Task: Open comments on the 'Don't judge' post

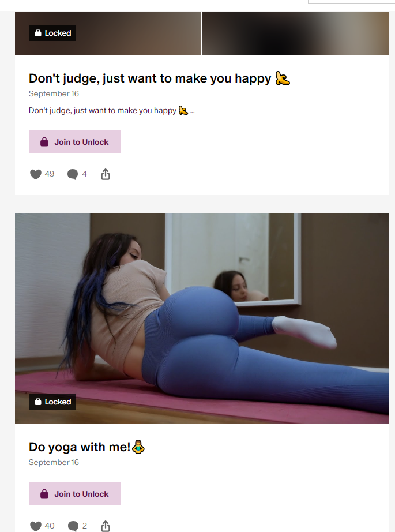Action: (73, 174)
